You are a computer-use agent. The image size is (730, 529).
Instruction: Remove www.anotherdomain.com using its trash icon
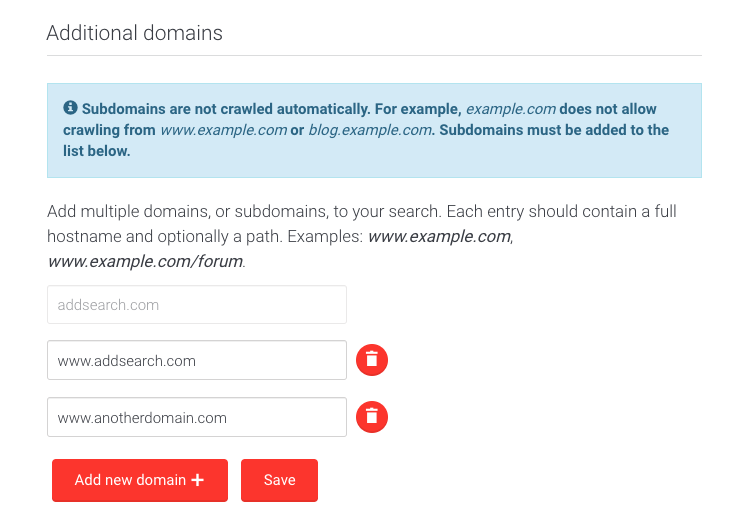(x=372, y=417)
